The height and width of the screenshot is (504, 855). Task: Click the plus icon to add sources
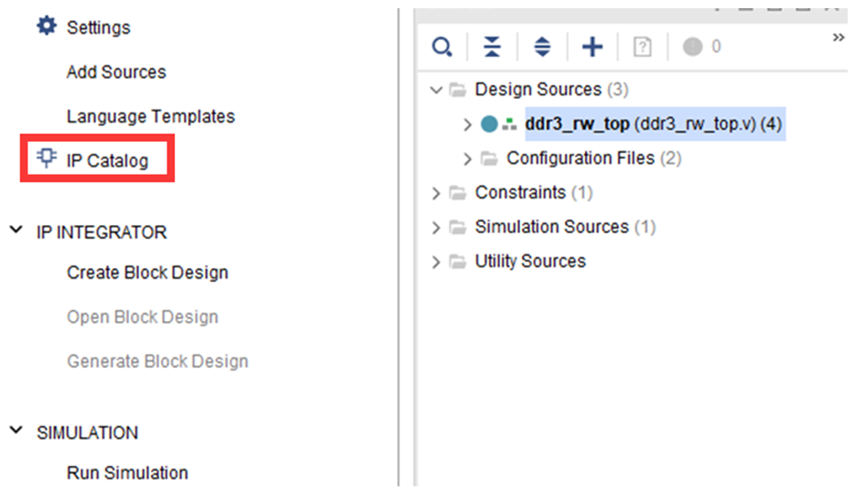coord(592,47)
